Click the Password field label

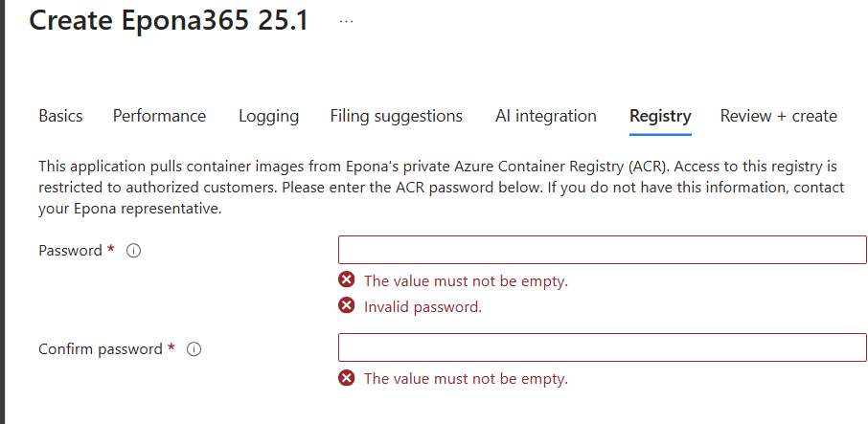click(70, 251)
